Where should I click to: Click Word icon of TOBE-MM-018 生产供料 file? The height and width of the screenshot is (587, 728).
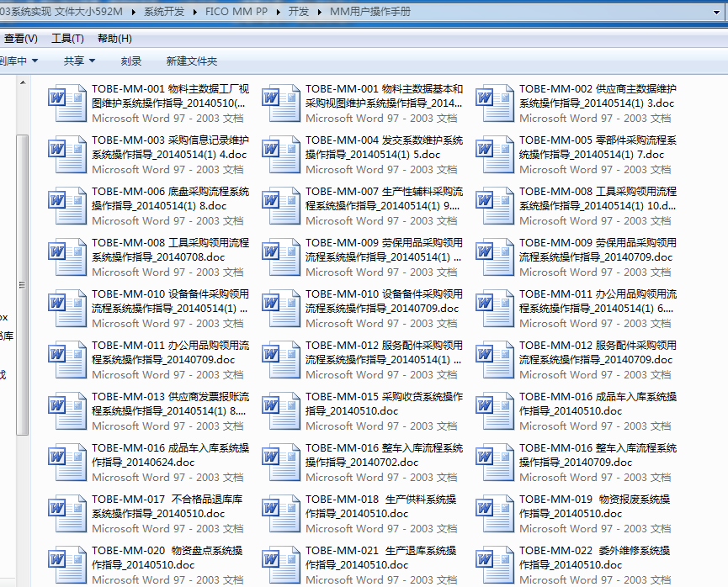pyautogui.click(x=281, y=513)
